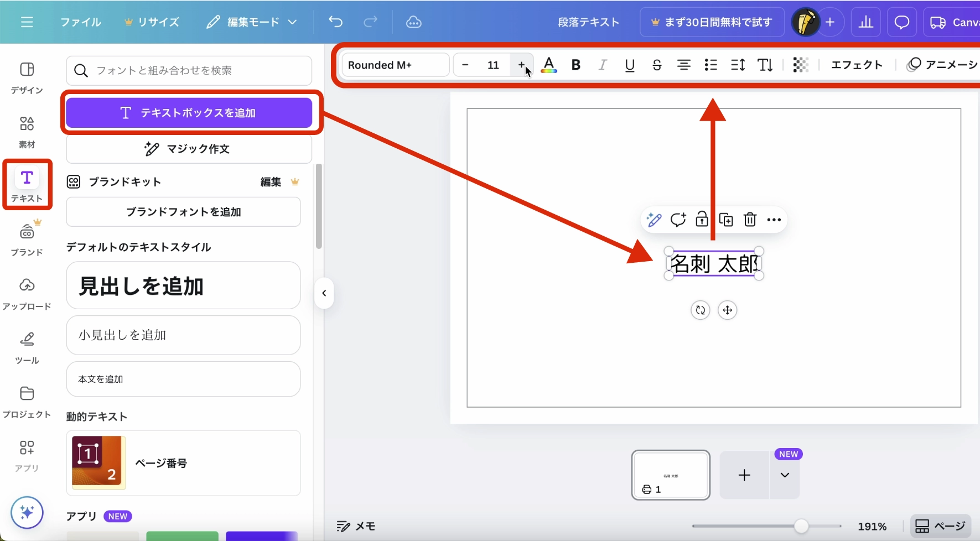Add a subheading with 小見出しを追加
Screen dimensions: 980x541
183,335
